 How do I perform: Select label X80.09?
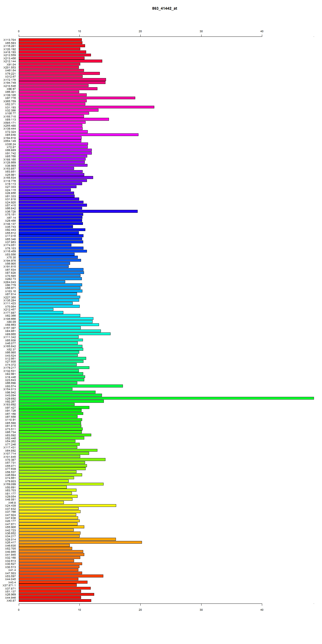(11, 322)
